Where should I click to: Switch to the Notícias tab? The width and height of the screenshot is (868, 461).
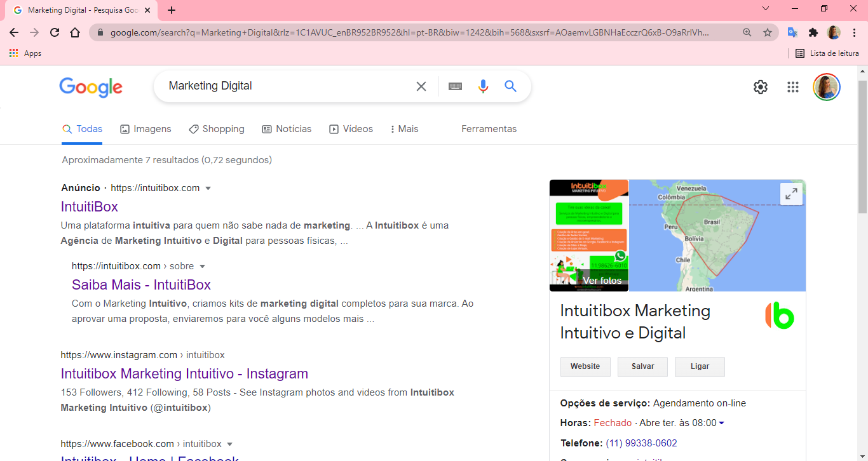pyautogui.click(x=287, y=129)
